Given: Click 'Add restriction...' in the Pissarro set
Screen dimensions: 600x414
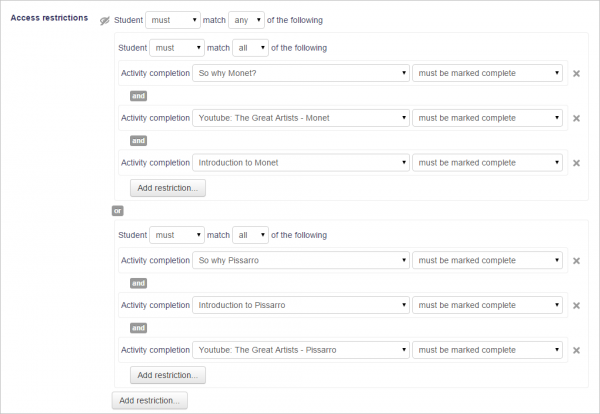Looking at the screenshot, I should [x=168, y=375].
